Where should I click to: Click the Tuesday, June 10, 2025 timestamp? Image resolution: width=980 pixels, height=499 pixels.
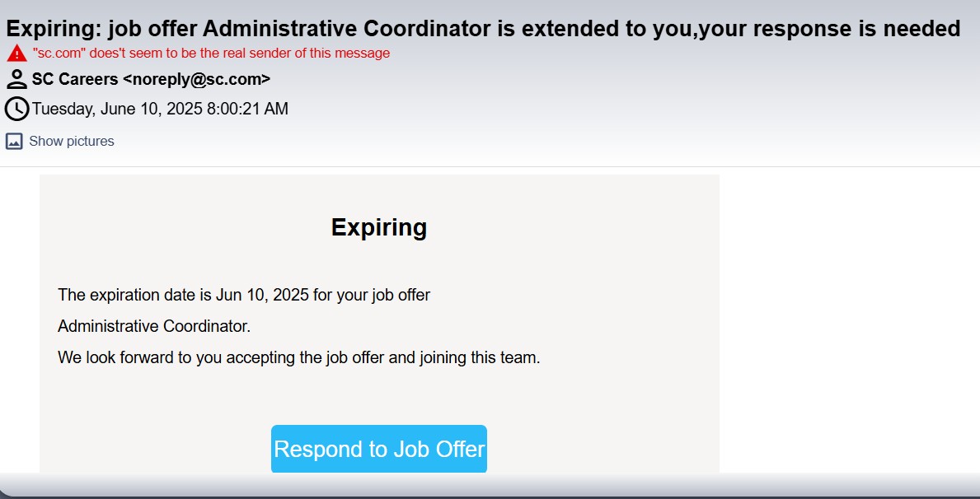(160, 109)
